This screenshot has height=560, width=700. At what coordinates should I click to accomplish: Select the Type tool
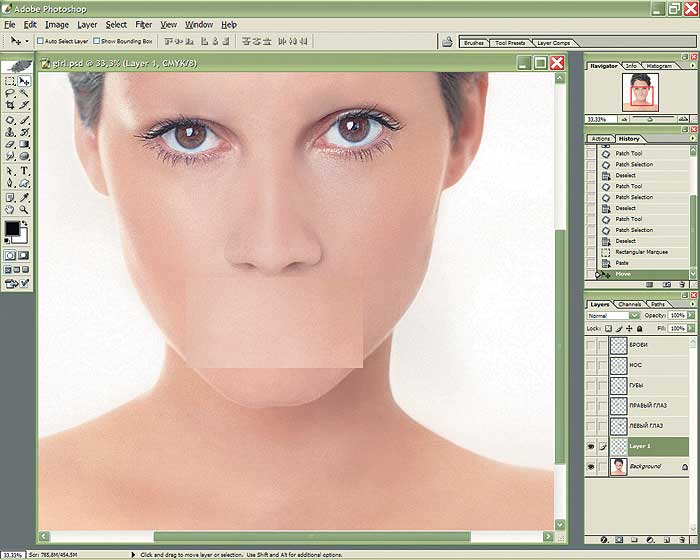pos(24,170)
